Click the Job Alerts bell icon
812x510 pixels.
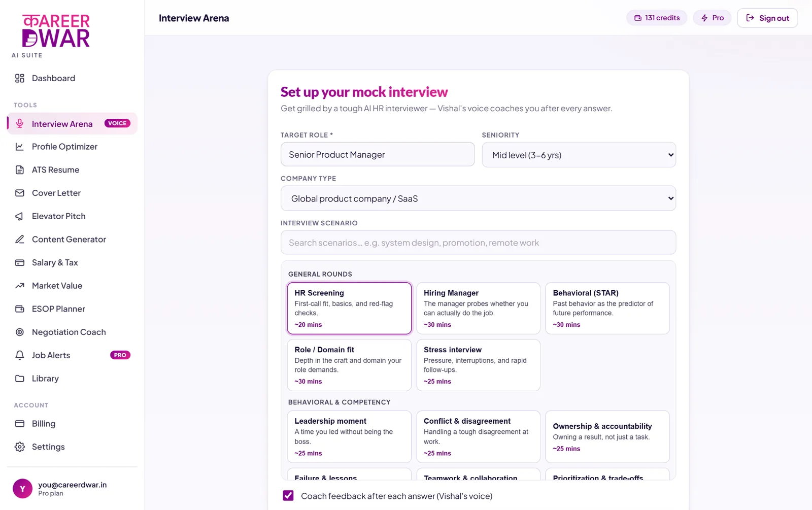coord(20,355)
